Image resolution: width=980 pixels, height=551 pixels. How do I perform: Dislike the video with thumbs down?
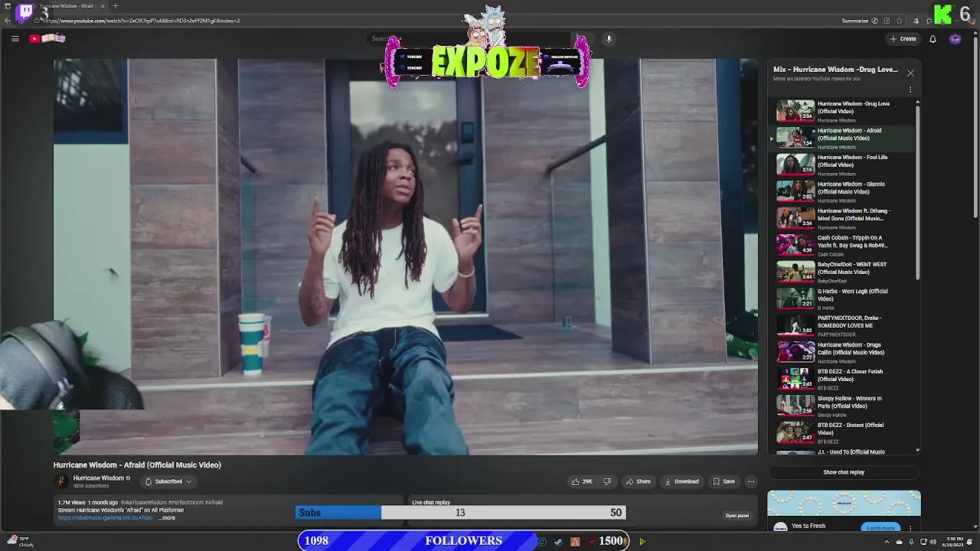coord(607,481)
